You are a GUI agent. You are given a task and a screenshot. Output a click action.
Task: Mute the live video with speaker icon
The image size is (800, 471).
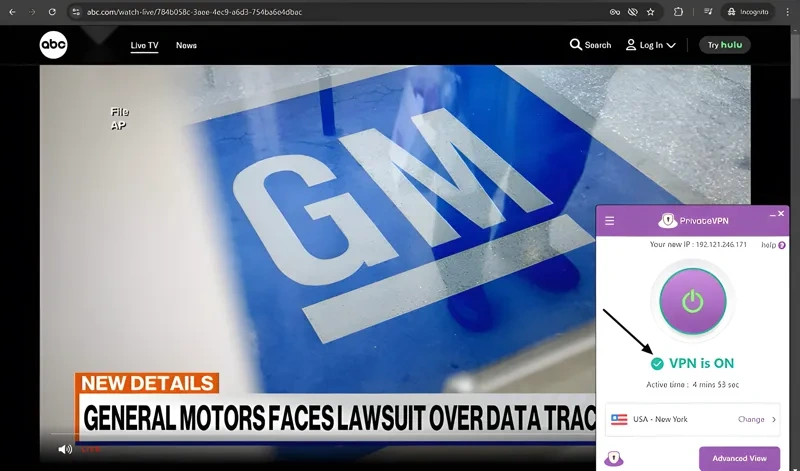pos(65,449)
